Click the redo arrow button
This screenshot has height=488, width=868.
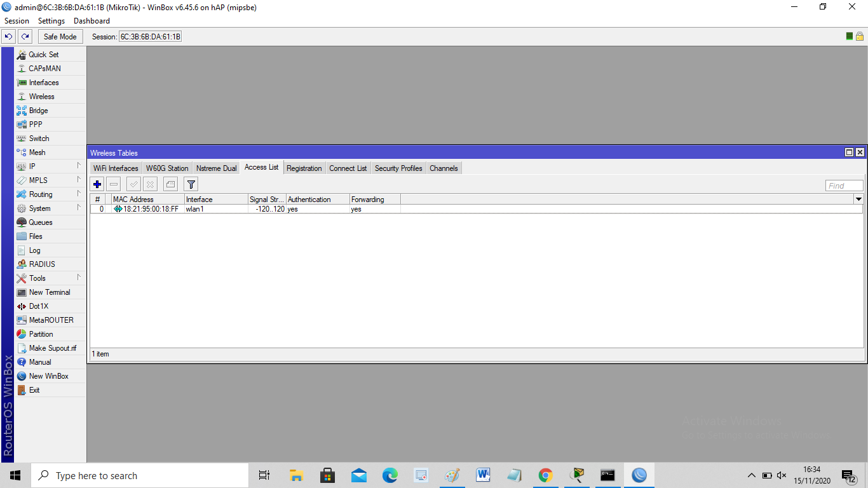pos(25,36)
